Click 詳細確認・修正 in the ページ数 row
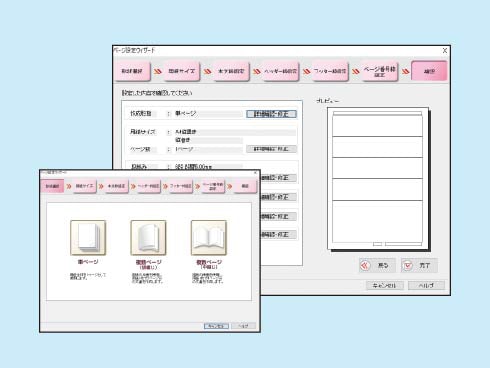This screenshot has width=490, height=368. pos(271,149)
